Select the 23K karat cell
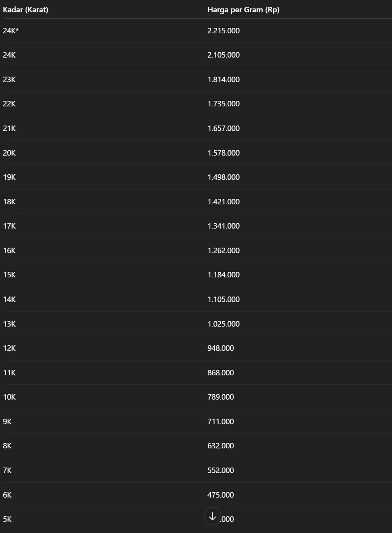This screenshot has height=533, width=392. click(9, 79)
